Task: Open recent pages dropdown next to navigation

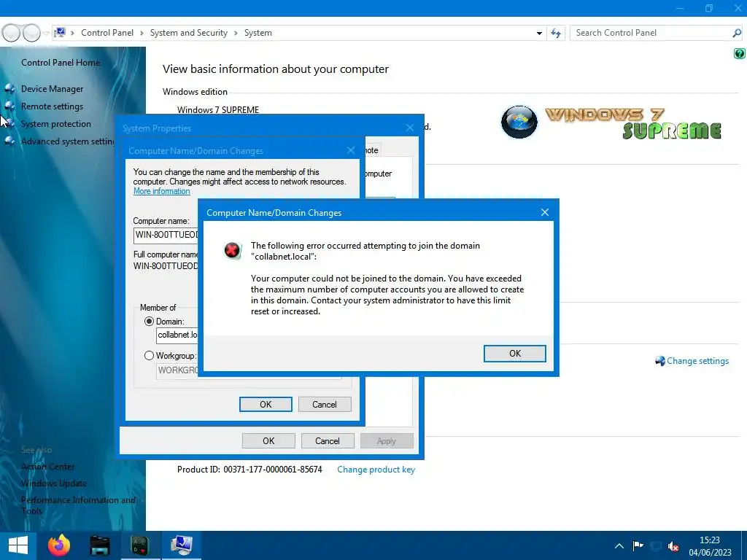Action: 46,33
